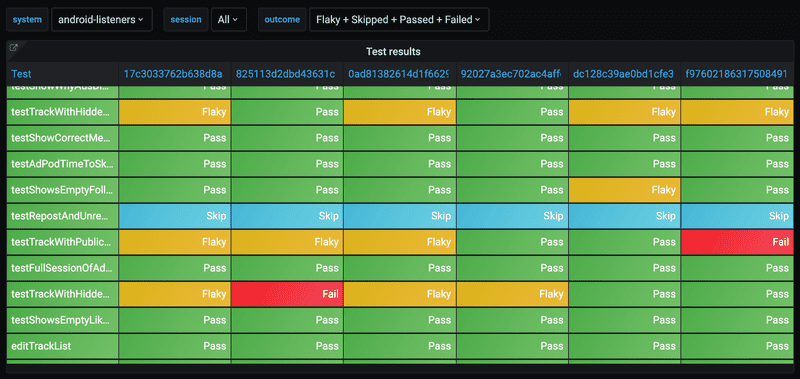The image size is (800, 379).
Task: Open the Test results panel title menu
Action: point(393,52)
